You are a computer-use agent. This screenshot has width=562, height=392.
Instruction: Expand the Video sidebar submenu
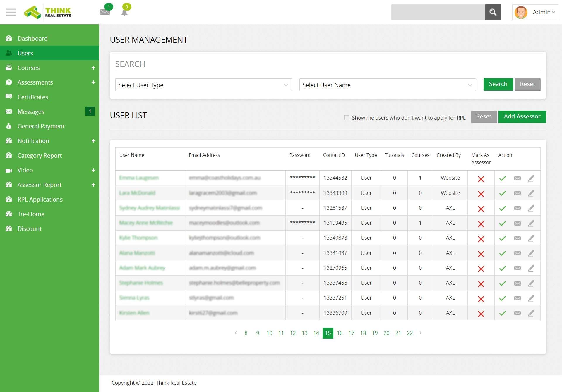[93, 170]
